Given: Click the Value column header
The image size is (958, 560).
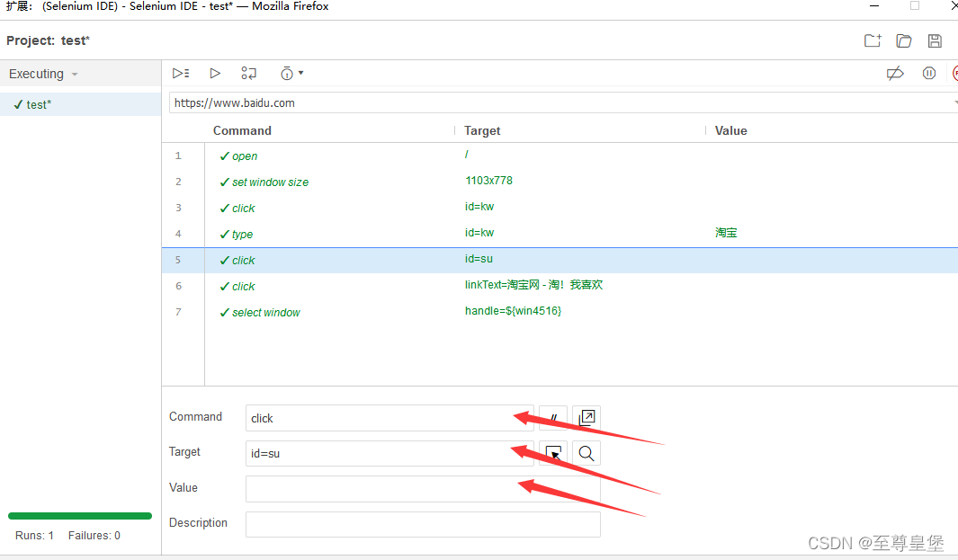Looking at the screenshot, I should point(730,130).
